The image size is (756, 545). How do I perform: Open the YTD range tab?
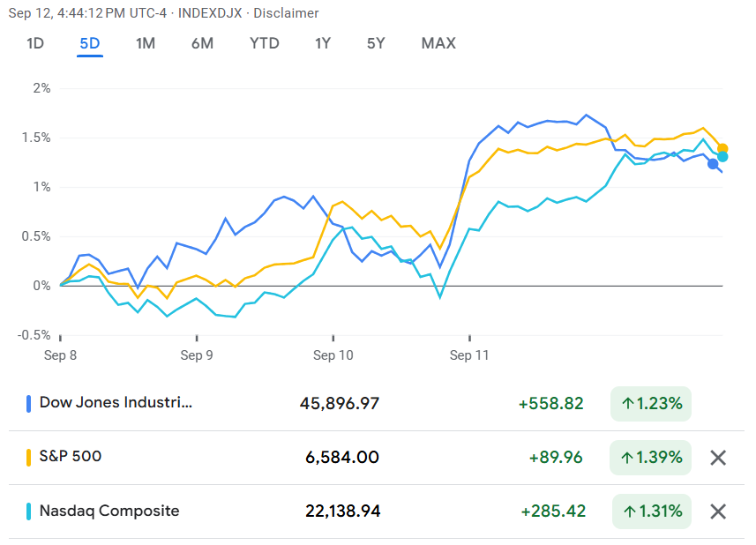click(x=265, y=43)
